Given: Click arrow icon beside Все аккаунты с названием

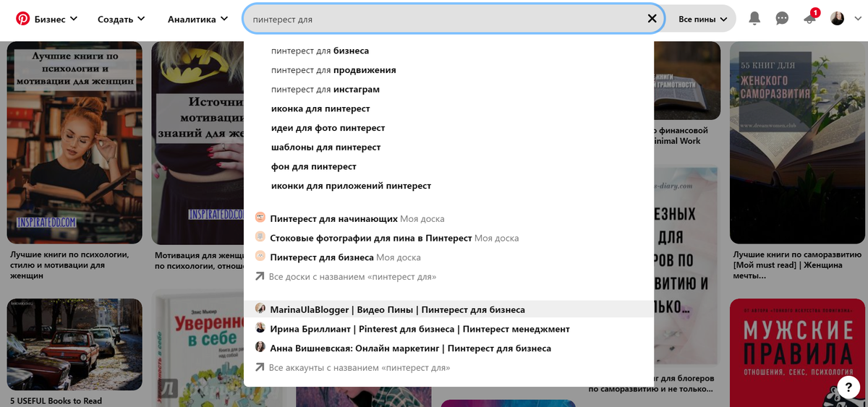Looking at the screenshot, I should coord(260,367).
